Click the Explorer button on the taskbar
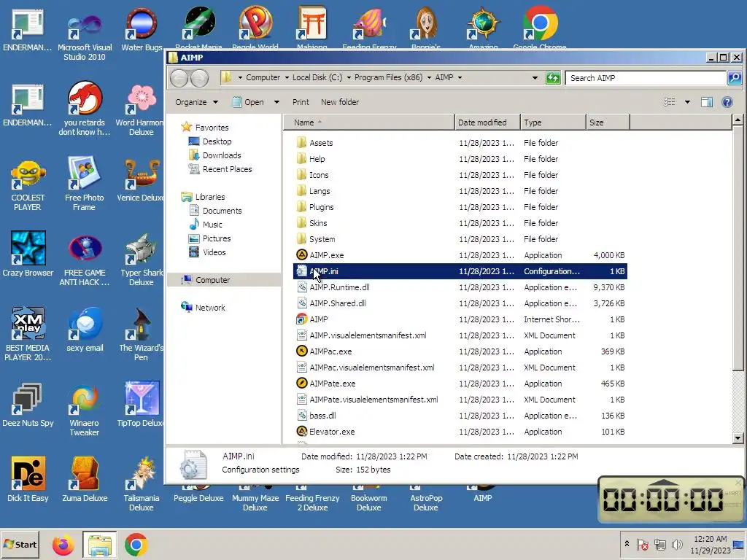 click(x=99, y=545)
